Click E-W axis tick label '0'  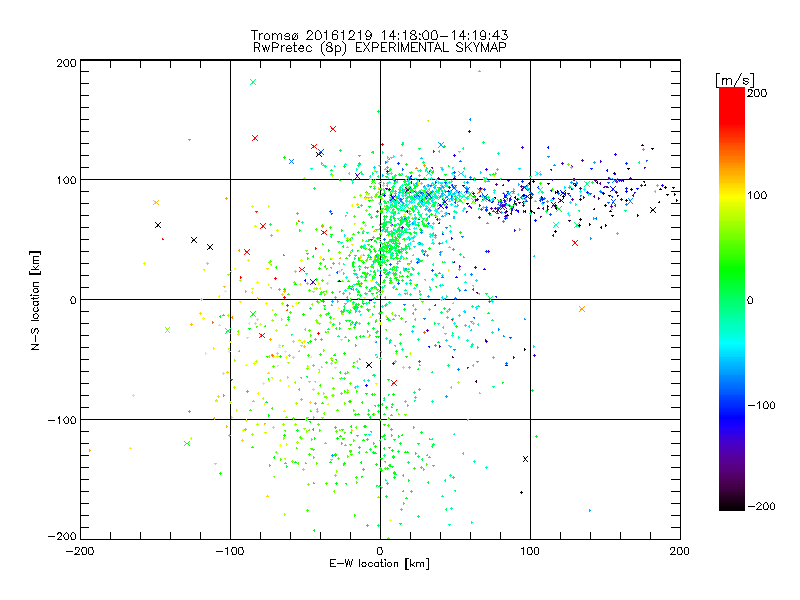point(380,552)
